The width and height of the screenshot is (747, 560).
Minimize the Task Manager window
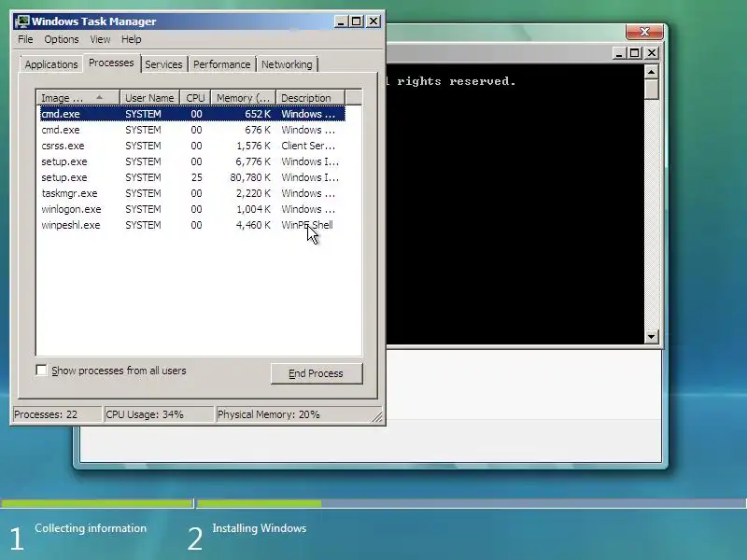(x=341, y=21)
